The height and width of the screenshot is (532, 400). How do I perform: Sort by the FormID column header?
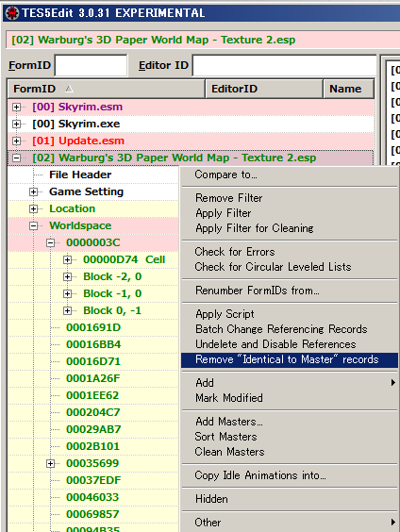[x=107, y=89]
